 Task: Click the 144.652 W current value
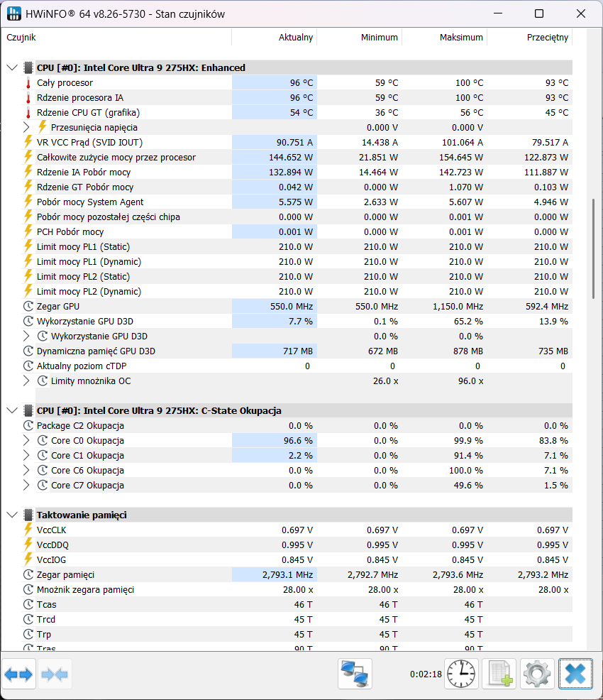click(x=291, y=157)
